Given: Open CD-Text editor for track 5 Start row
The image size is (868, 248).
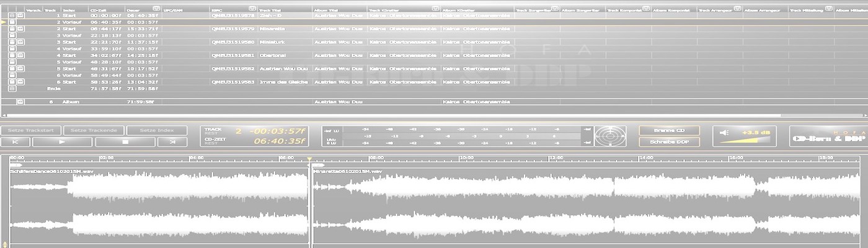Looking at the screenshot, I should (20, 69).
